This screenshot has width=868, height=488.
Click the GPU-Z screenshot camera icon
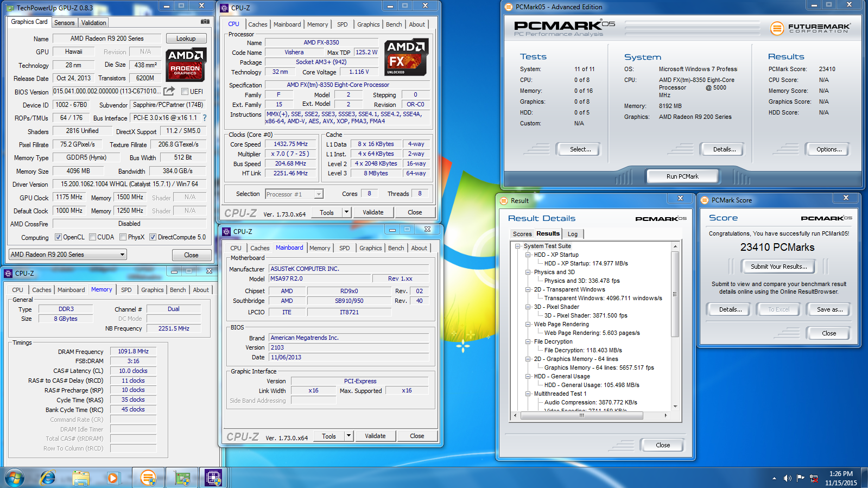(205, 22)
